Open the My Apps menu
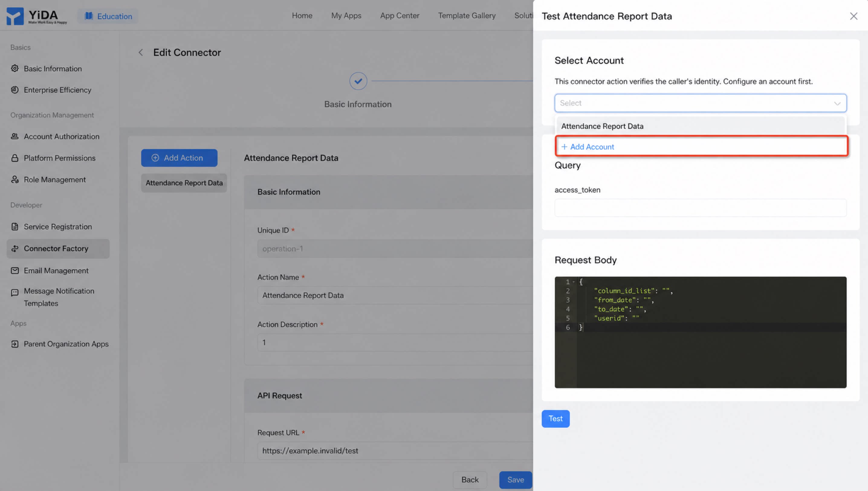This screenshot has width=868, height=491. (x=346, y=15)
